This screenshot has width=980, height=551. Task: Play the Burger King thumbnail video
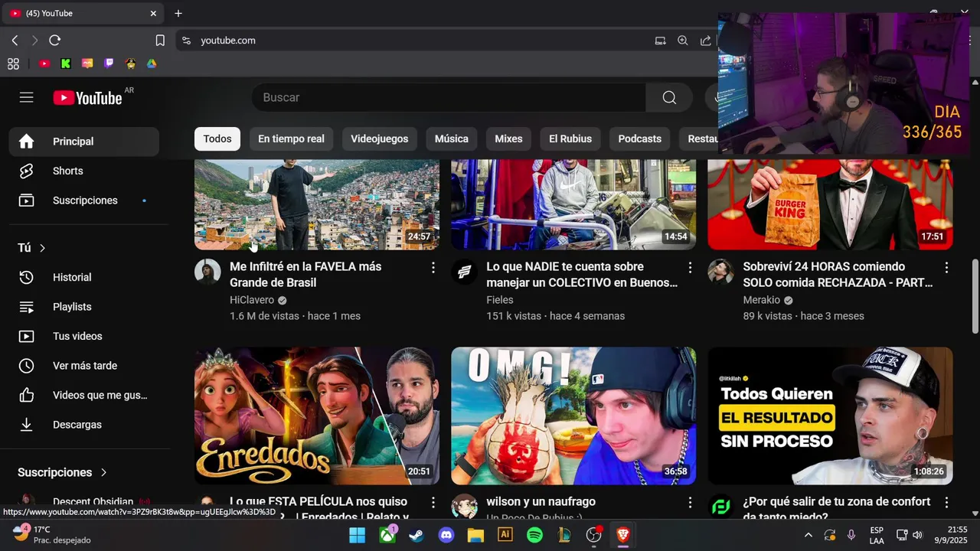(830, 204)
